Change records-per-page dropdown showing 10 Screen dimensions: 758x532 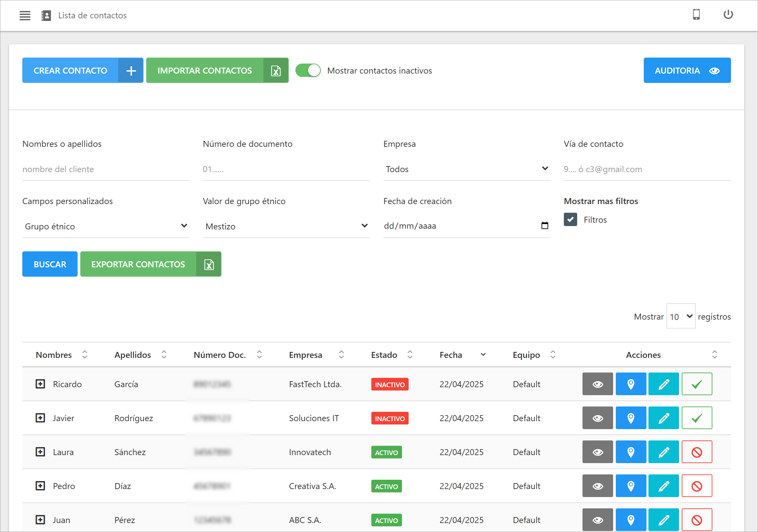(681, 316)
